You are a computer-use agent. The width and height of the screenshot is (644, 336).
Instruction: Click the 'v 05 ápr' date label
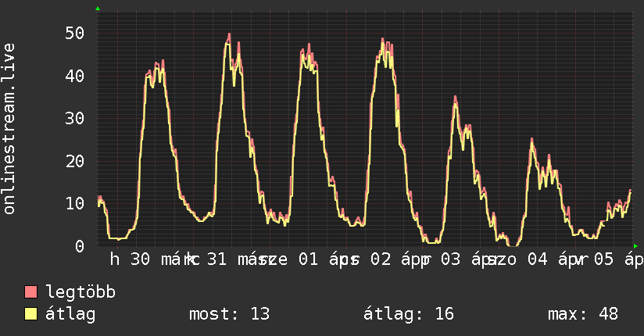click(609, 259)
